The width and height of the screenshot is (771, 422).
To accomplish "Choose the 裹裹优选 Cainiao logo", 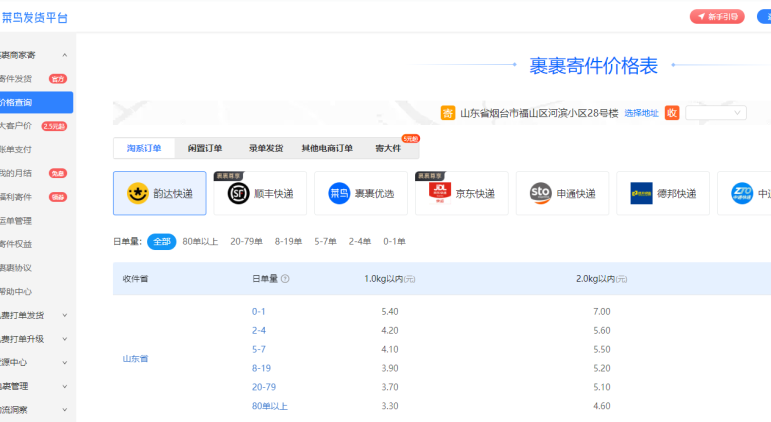I will [x=339, y=193].
